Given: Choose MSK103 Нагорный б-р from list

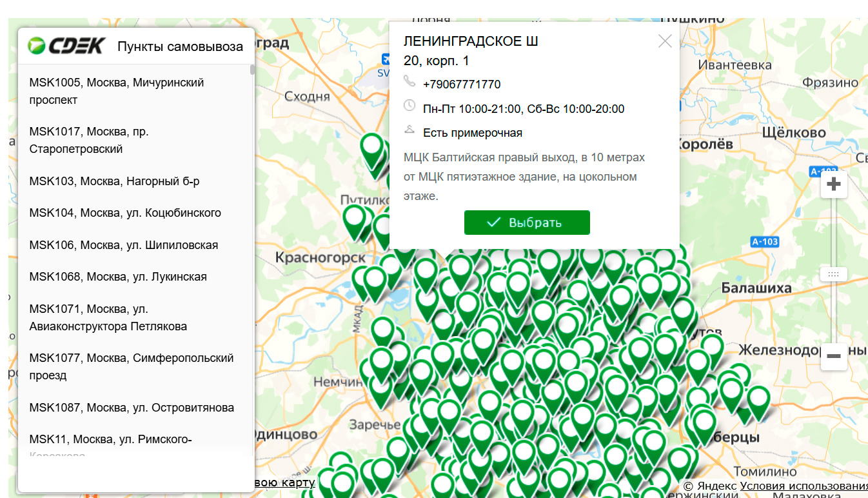Looking at the screenshot, I should [x=114, y=181].
